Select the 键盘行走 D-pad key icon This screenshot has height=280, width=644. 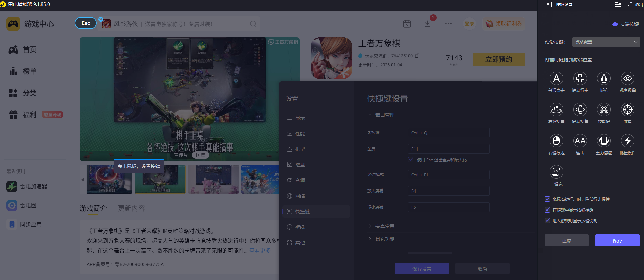click(580, 78)
